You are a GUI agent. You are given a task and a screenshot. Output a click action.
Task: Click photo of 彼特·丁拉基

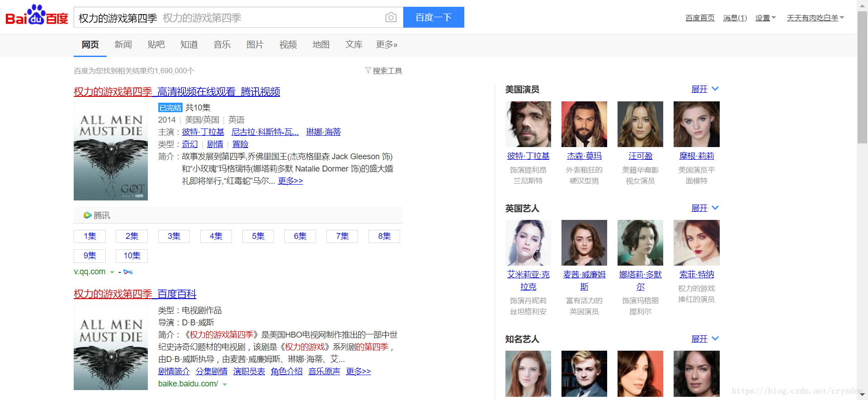(528, 124)
